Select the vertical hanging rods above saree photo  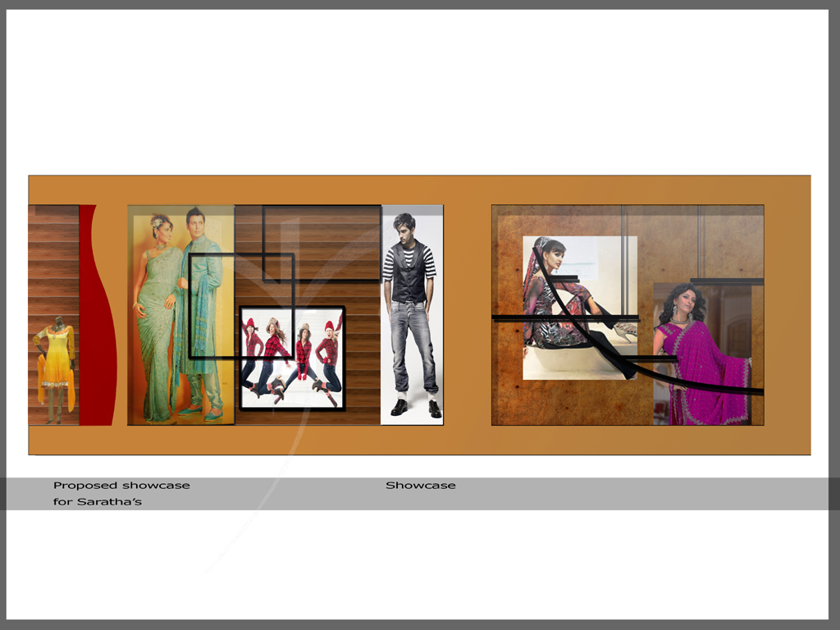coord(699,242)
